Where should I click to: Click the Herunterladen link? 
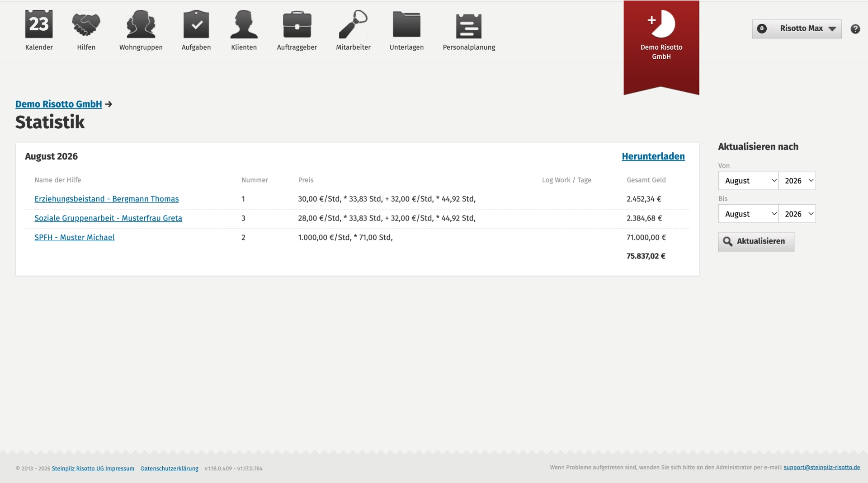(x=653, y=156)
